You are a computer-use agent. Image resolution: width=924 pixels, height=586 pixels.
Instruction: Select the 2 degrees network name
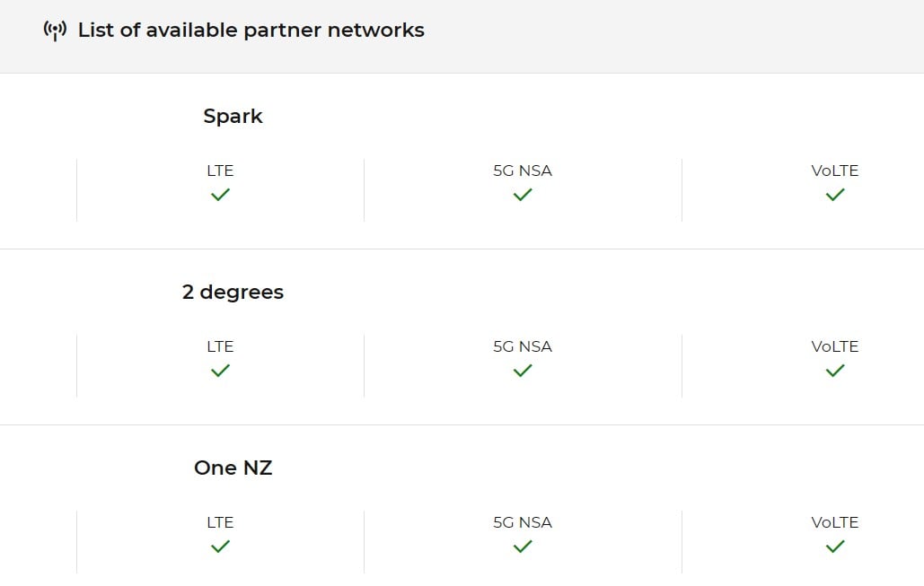233,293
